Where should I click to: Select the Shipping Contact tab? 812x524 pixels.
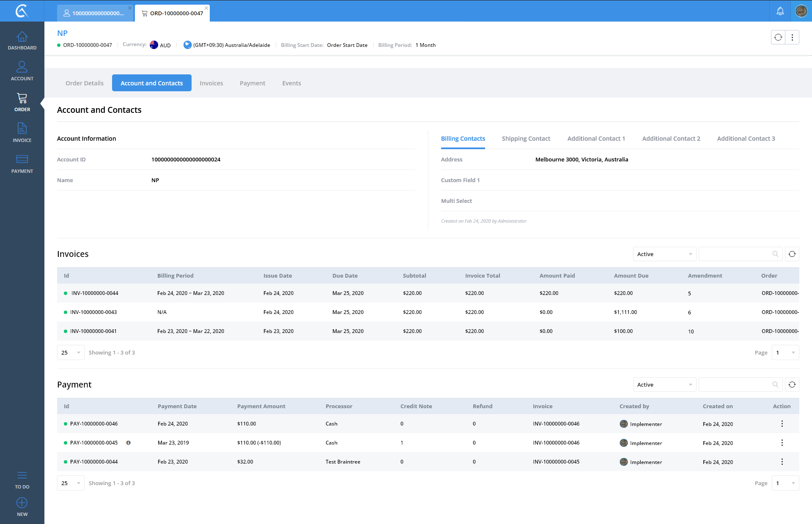click(x=526, y=139)
